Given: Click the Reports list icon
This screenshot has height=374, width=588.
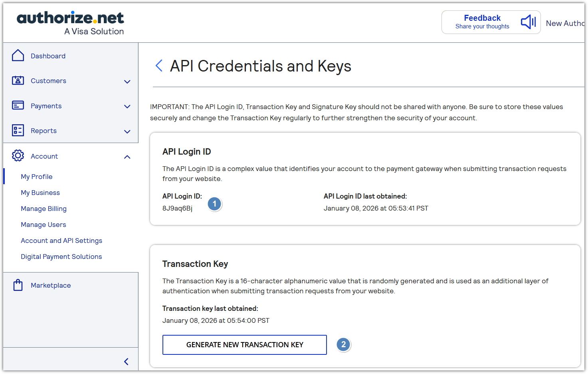Looking at the screenshot, I should [18, 130].
